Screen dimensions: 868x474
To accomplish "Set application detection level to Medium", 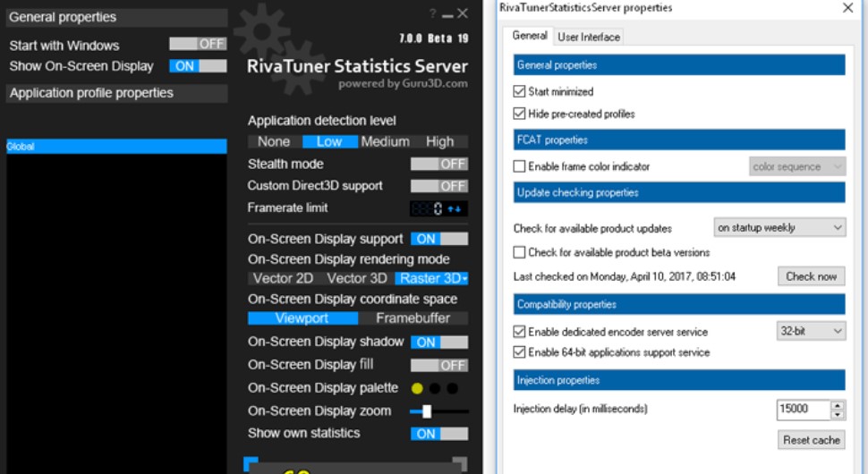I will [x=386, y=141].
